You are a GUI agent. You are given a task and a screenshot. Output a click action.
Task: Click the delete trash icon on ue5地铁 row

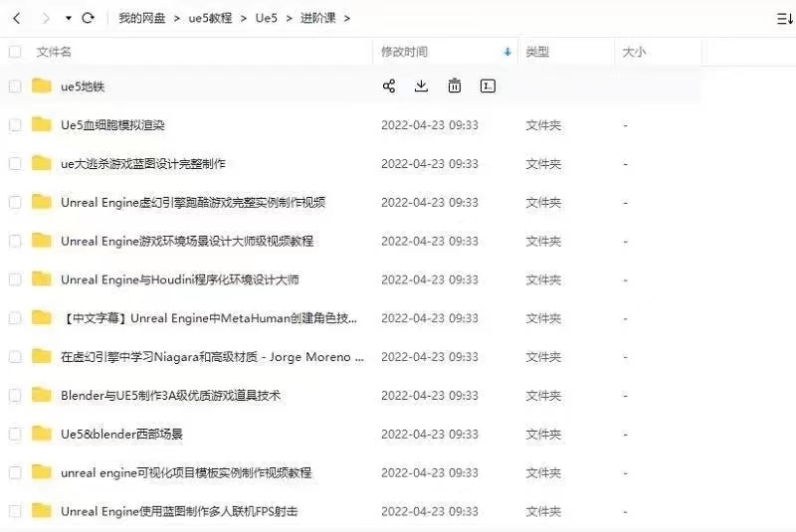(455, 87)
